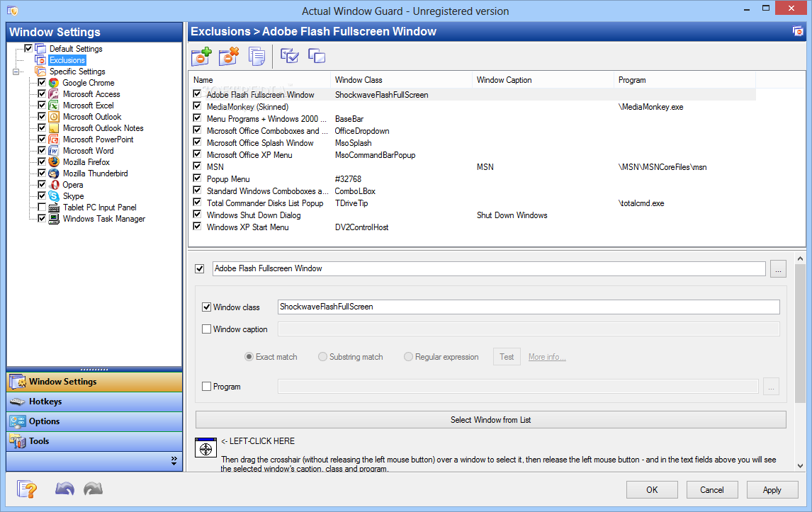Select the Specific Settings tree item
This screenshot has width=812, height=512.
coord(78,72)
